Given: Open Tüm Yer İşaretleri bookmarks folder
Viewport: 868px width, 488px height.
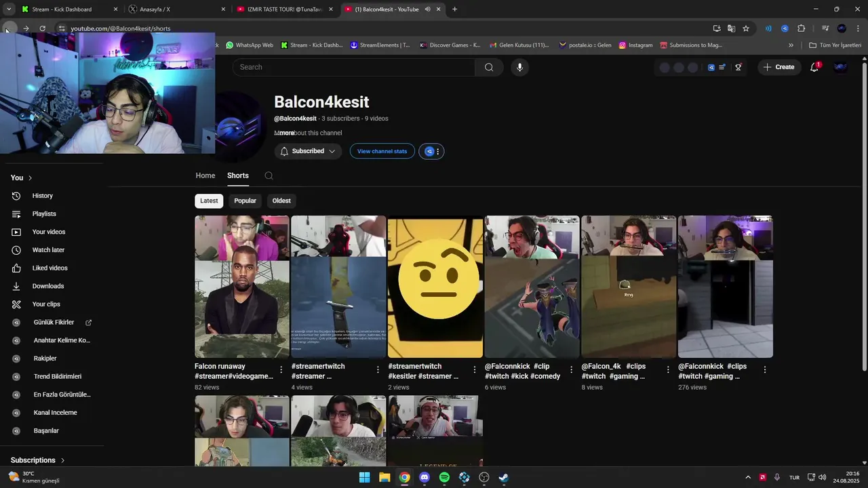Looking at the screenshot, I should [x=835, y=45].
